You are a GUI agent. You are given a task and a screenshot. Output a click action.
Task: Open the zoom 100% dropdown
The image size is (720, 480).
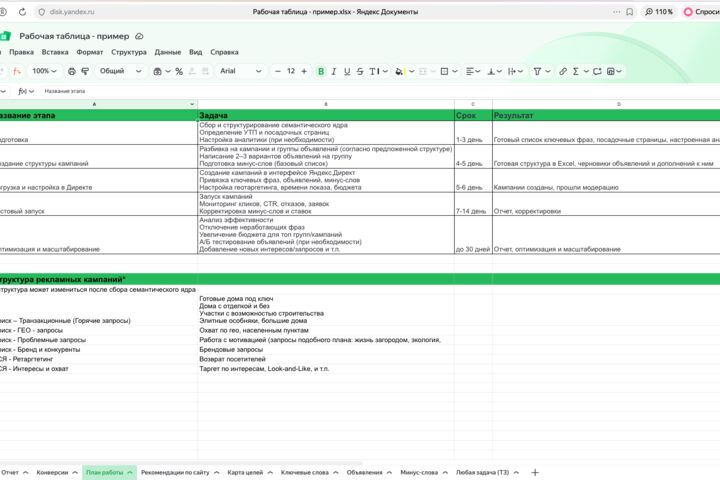click(44, 71)
